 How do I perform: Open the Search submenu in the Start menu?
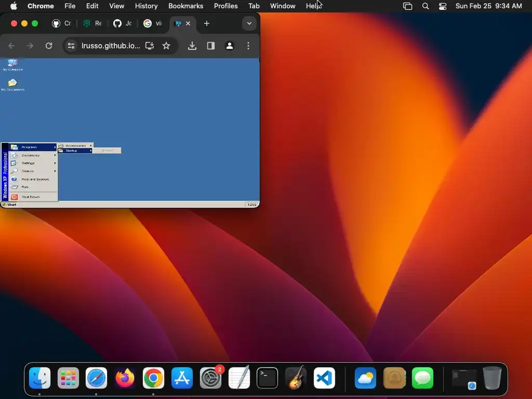click(33, 171)
